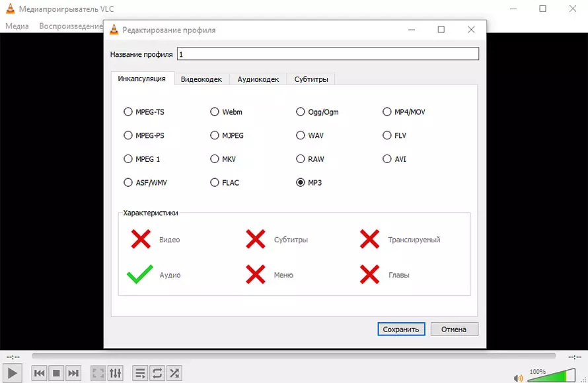This screenshot has width=588, height=383.
Task: Click red cross next to Меню
Action: tap(256, 274)
